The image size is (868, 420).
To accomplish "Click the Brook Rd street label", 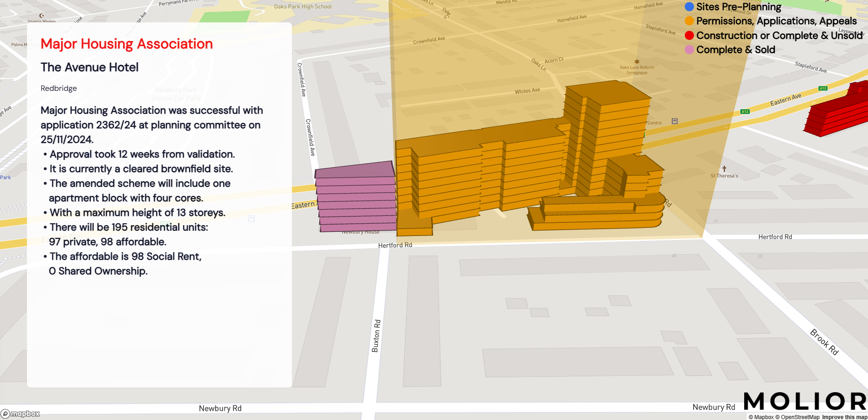I will coord(825,342).
